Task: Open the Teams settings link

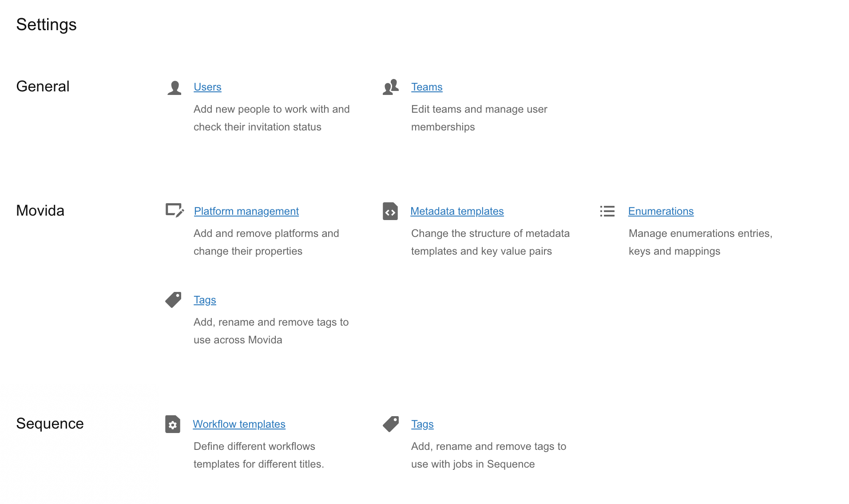Action: (x=427, y=87)
